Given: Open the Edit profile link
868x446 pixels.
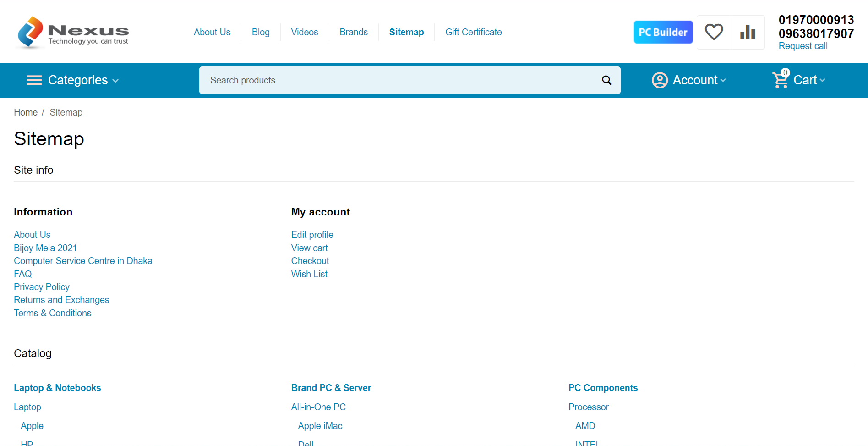Looking at the screenshot, I should pos(312,235).
